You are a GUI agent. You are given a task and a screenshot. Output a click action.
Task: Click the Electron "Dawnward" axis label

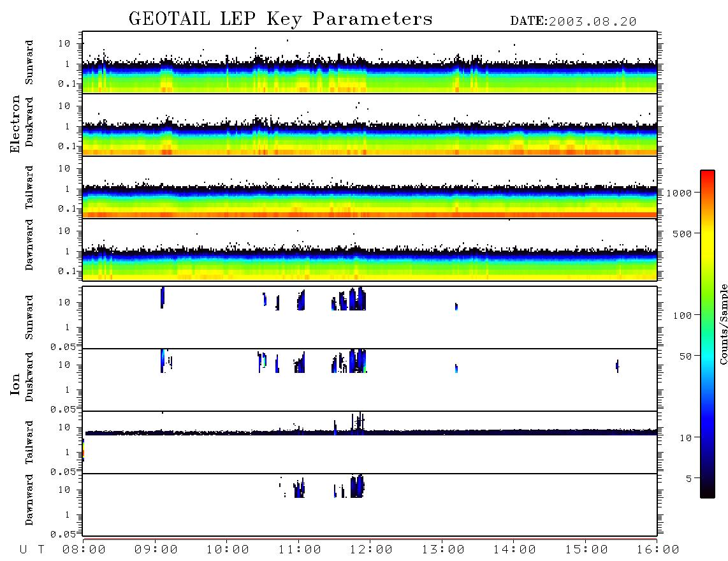tap(29, 245)
